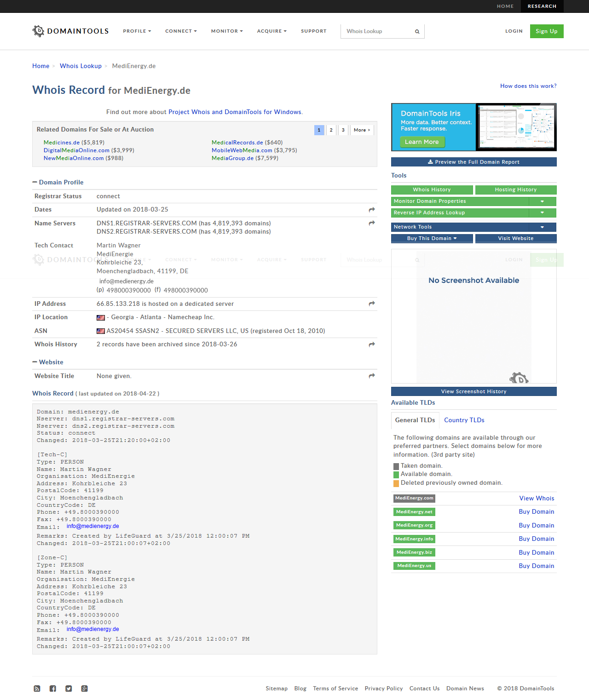This screenshot has width=589, height=700.
Task: Click Preview the Full Domain Report
Action: click(474, 162)
